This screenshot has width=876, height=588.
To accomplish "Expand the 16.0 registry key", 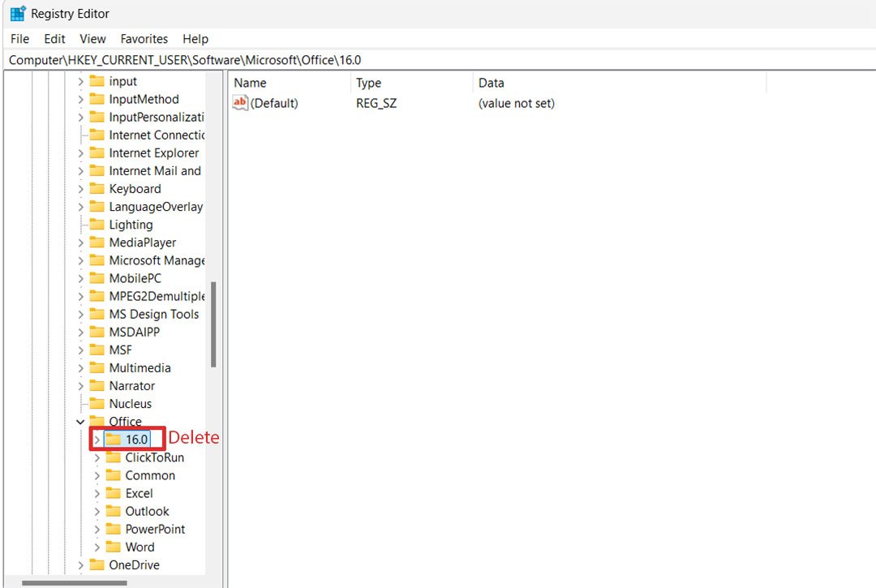I will click(97, 440).
